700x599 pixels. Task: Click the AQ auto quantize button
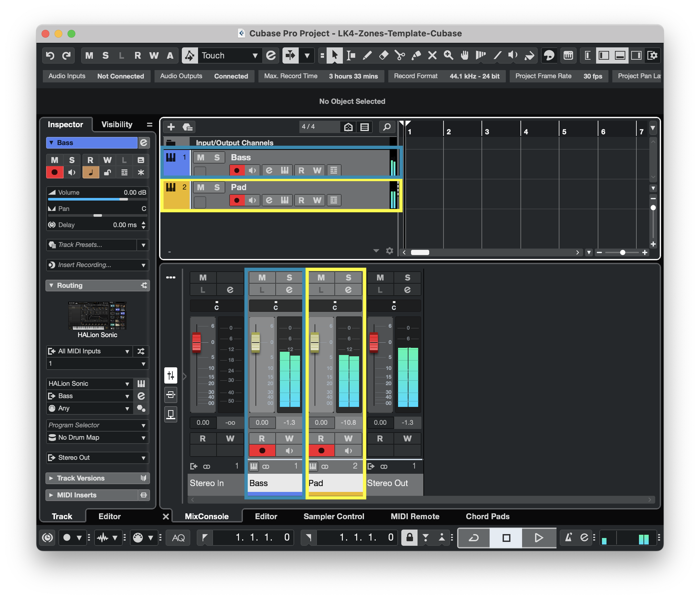(x=178, y=538)
